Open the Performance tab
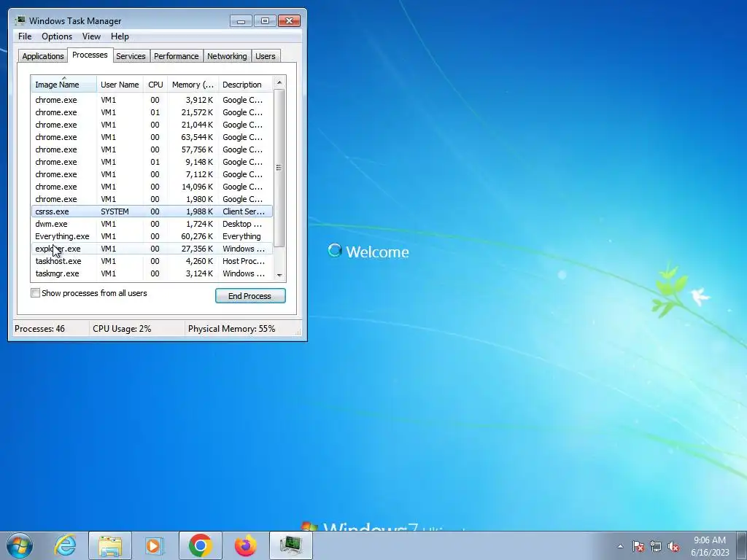The width and height of the screenshot is (747, 560). 177,56
